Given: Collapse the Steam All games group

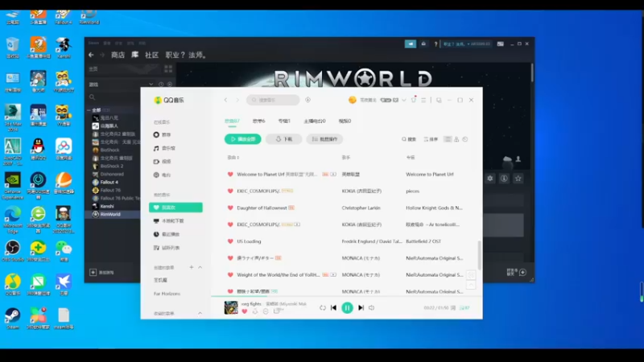Looking at the screenshot, I should 89,110.
